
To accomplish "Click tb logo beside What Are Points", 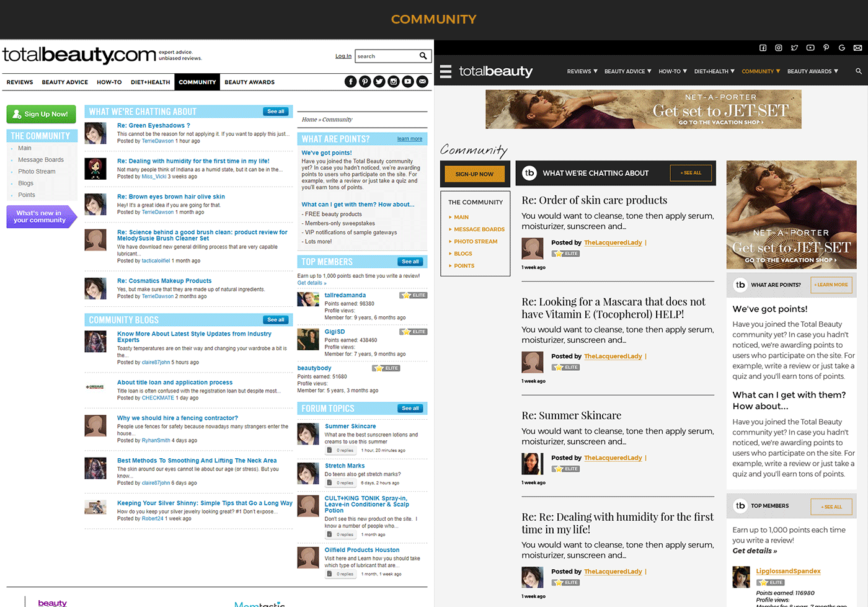I will click(x=740, y=285).
